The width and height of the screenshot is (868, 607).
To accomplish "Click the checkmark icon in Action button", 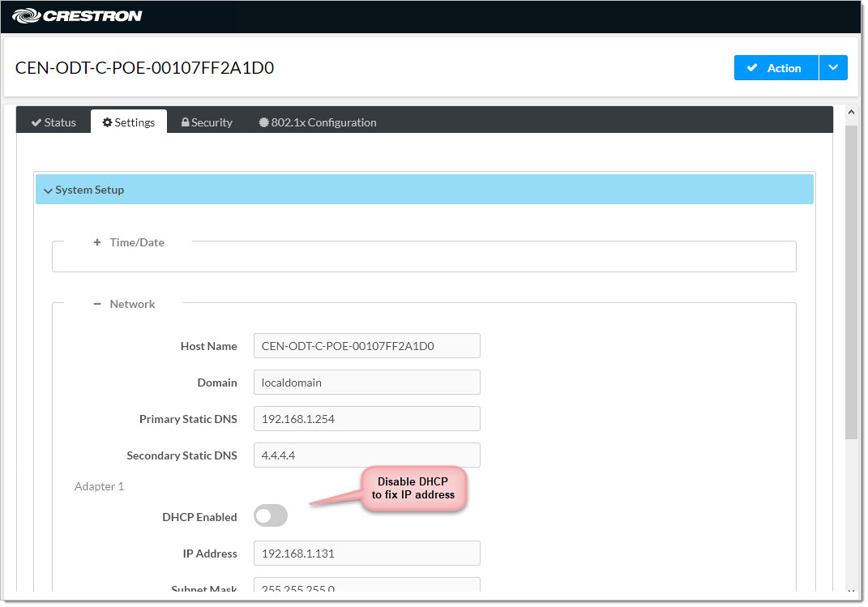I will (x=752, y=68).
